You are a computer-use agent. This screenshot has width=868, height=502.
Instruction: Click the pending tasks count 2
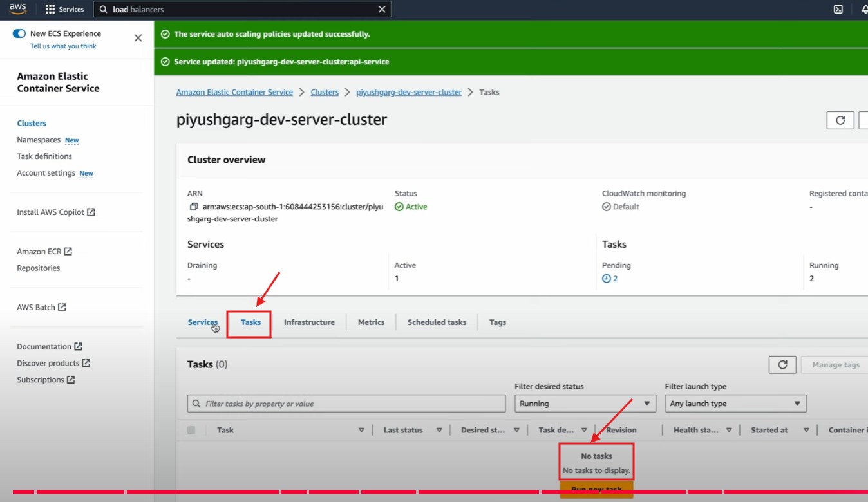(614, 279)
